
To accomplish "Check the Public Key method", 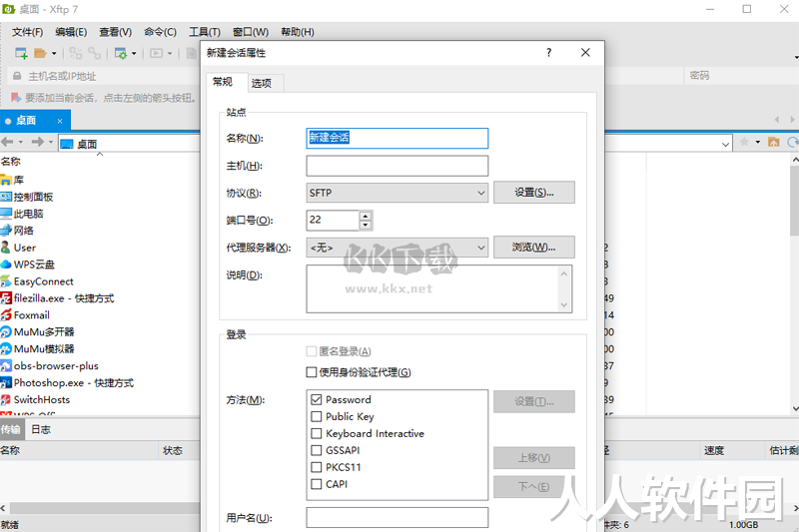I will click(x=317, y=416).
